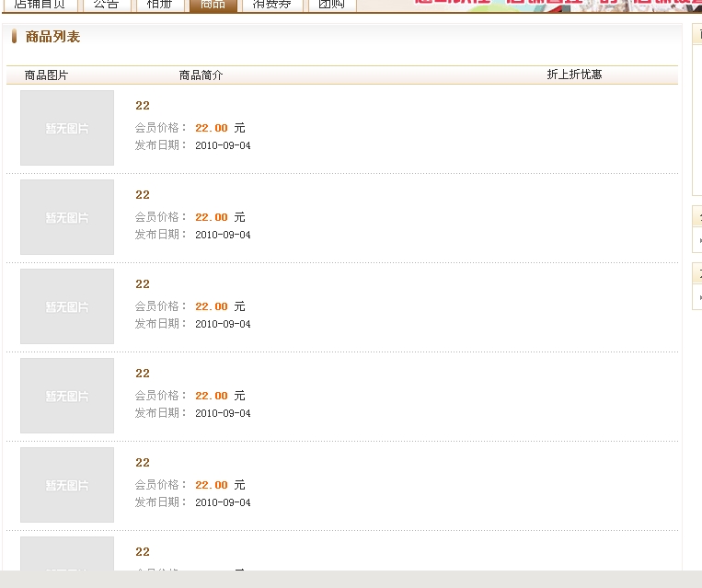Screen dimensions: 702x588
Task: Click the fourth product's 22.00 price
Action: pyautogui.click(x=212, y=396)
